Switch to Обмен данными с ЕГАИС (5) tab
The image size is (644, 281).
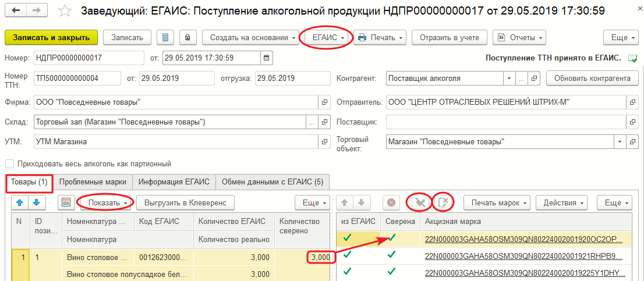point(273,182)
